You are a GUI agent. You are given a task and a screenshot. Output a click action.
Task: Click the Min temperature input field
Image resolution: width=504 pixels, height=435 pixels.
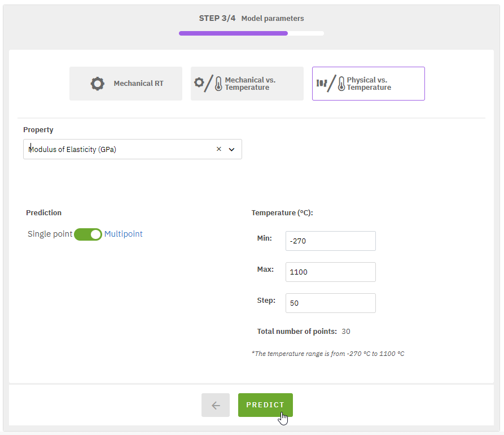[x=330, y=241]
